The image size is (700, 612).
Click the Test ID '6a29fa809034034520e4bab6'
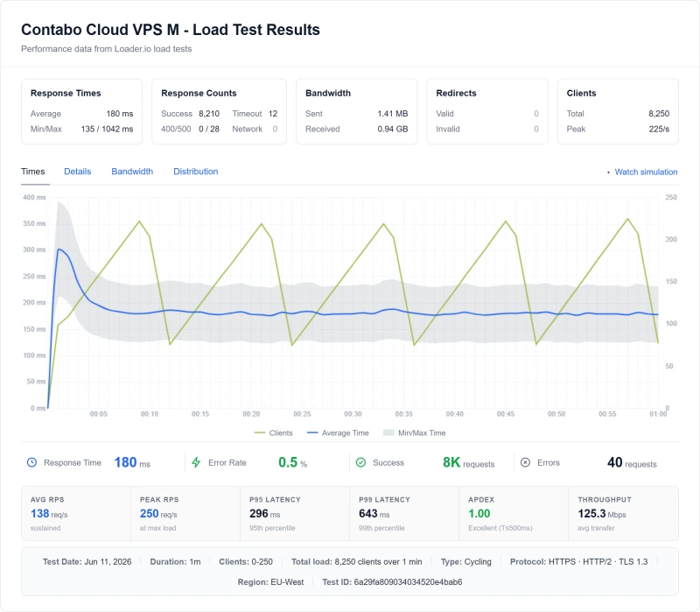[x=408, y=582]
